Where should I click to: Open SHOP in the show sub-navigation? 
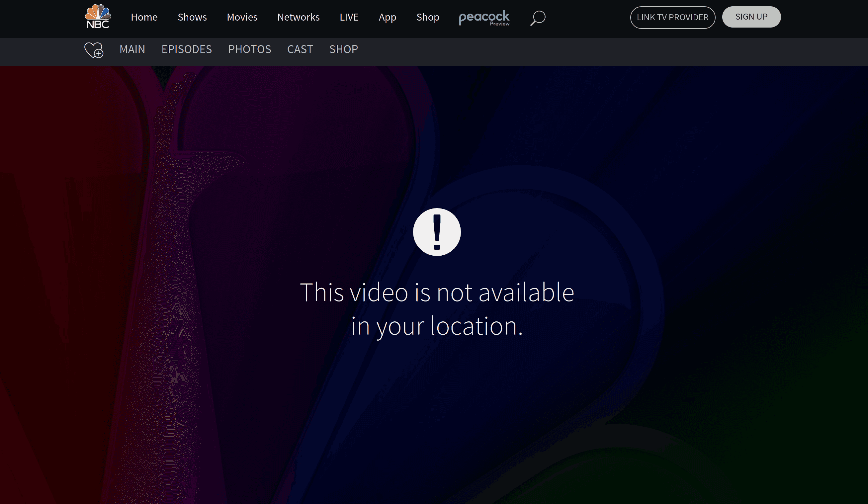pos(344,49)
